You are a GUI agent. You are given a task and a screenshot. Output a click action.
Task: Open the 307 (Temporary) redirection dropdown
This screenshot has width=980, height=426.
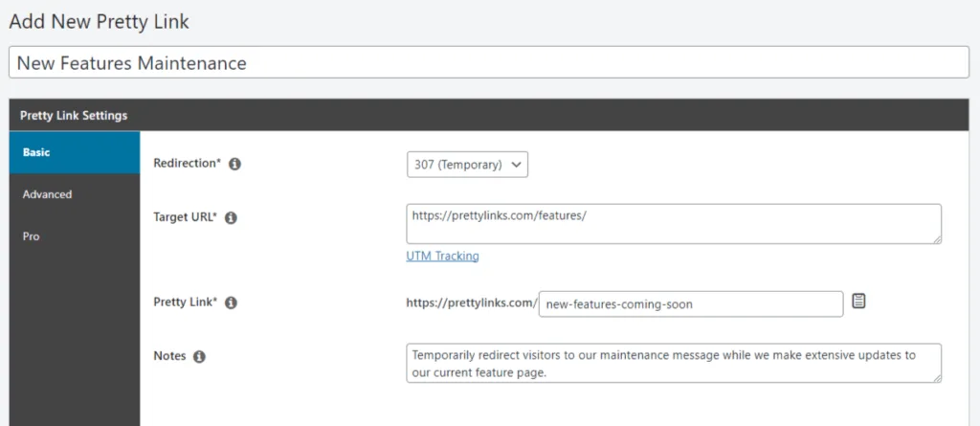[467, 165]
